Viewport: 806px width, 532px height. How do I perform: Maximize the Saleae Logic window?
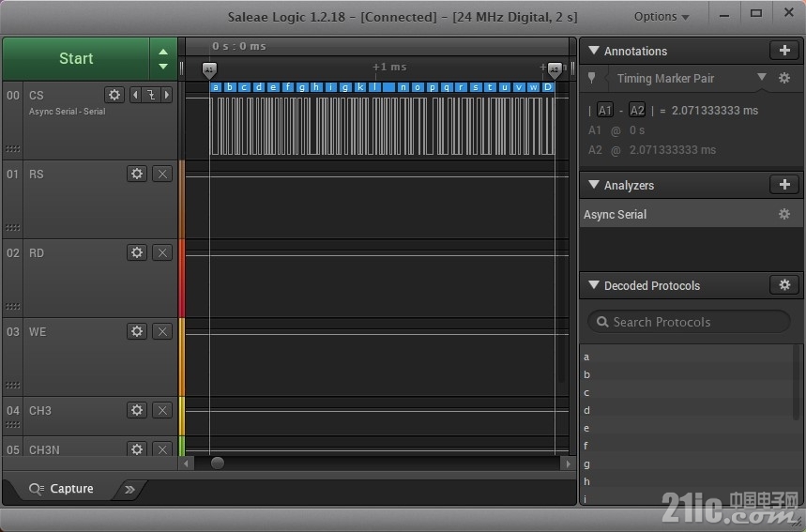pos(755,13)
